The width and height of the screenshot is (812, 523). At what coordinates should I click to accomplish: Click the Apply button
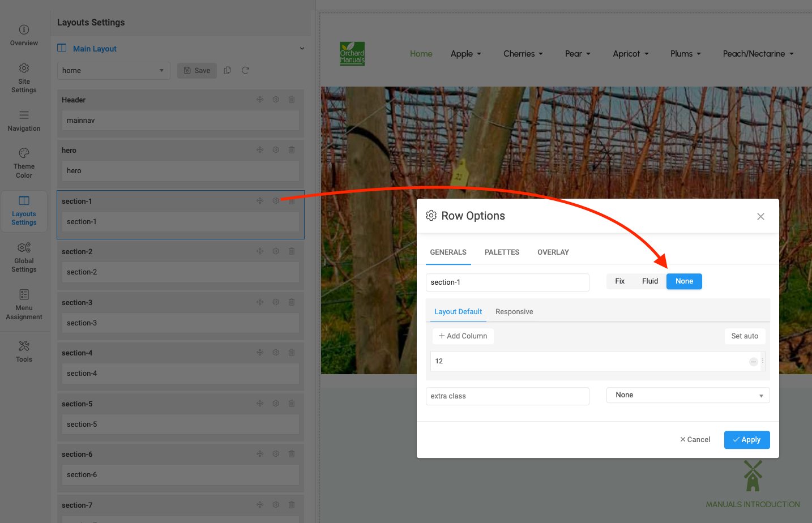[x=746, y=440]
